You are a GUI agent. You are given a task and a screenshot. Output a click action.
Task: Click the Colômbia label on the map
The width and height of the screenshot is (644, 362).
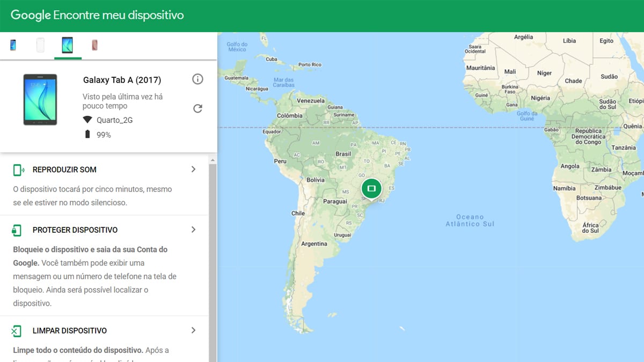pyautogui.click(x=290, y=116)
